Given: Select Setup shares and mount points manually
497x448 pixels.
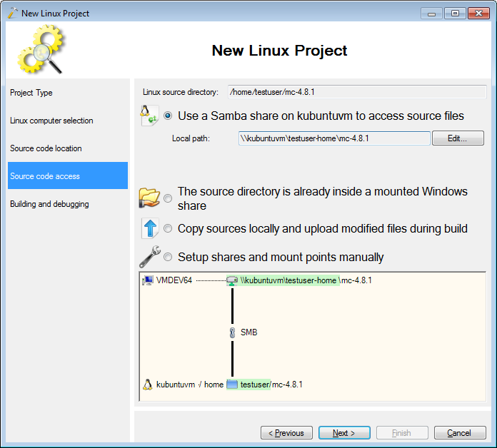Looking at the screenshot, I should [x=168, y=257].
